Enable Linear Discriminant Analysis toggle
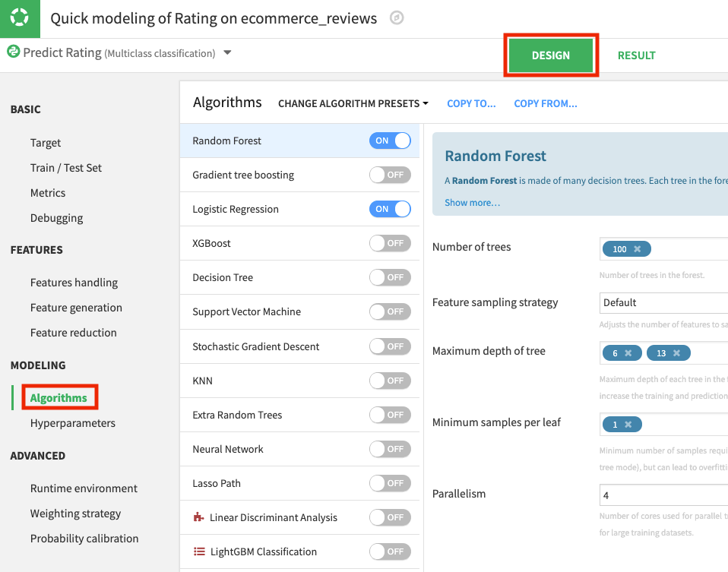This screenshot has height=572, width=728. coord(390,517)
